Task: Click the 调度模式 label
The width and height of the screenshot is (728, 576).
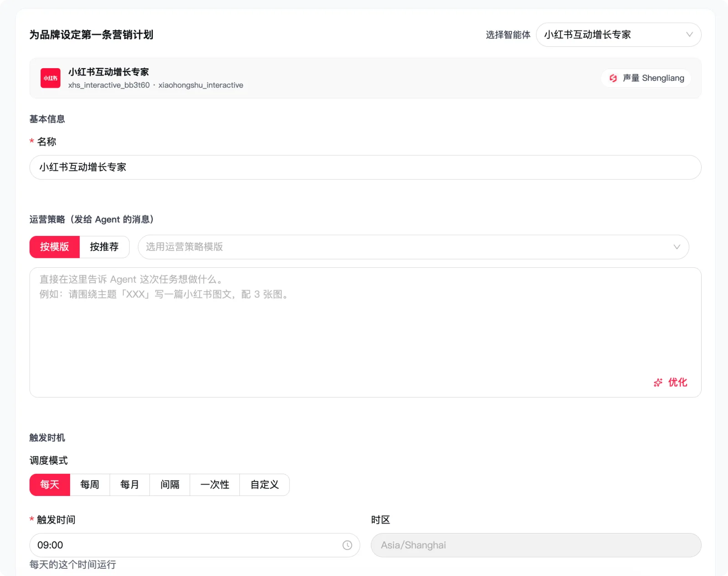Action: tap(49, 461)
